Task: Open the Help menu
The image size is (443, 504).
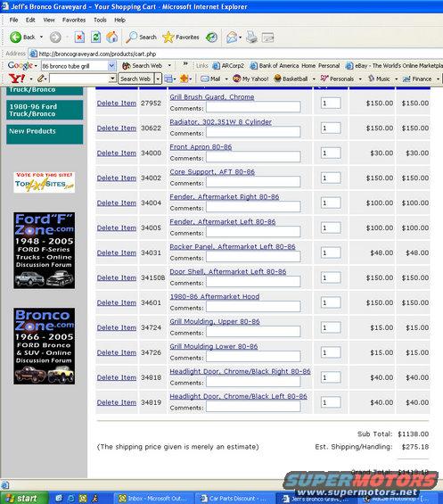Action: (119, 20)
